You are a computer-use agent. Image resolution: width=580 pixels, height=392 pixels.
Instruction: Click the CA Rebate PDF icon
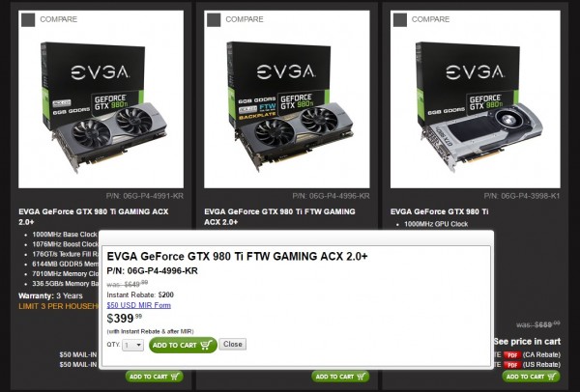pyautogui.click(x=512, y=354)
